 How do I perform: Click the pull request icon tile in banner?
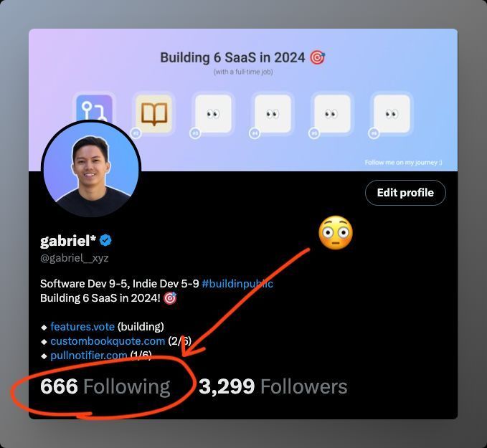pos(94,108)
